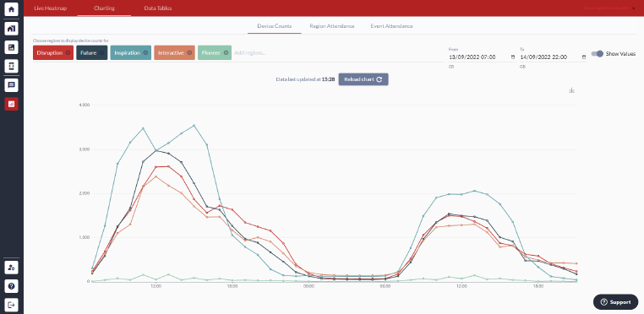644x314 pixels.
Task: Remove the Future region chip
Action: click(x=102, y=52)
